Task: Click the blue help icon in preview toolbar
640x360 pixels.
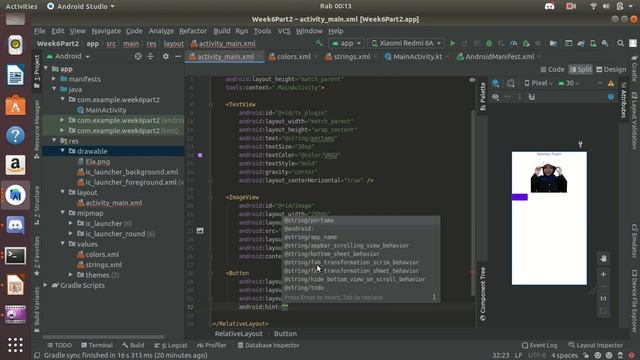Action: [611, 97]
